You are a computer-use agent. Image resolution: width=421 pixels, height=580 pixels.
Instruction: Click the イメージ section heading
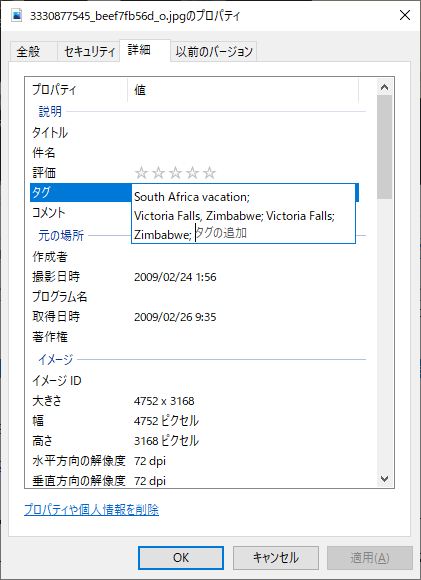pos(55,359)
